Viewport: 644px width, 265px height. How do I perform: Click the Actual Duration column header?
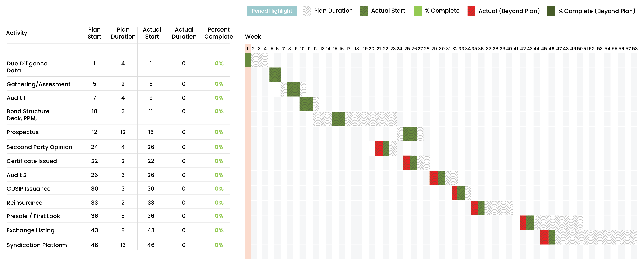[184, 33]
